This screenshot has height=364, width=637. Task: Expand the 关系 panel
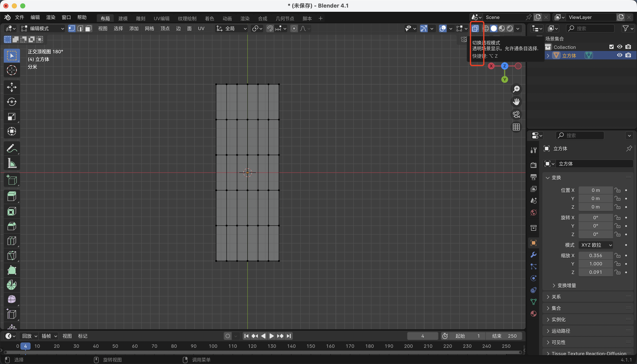(x=556, y=297)
